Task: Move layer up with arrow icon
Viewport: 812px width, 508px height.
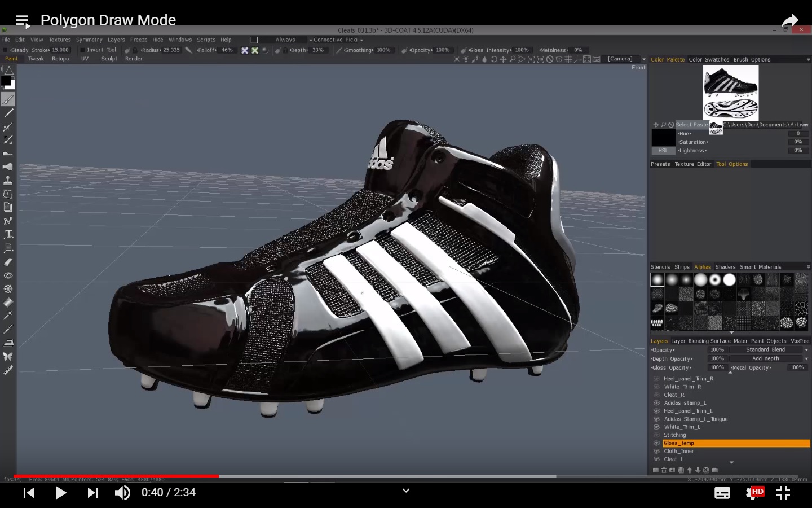Action: click(x=689, y=470)
